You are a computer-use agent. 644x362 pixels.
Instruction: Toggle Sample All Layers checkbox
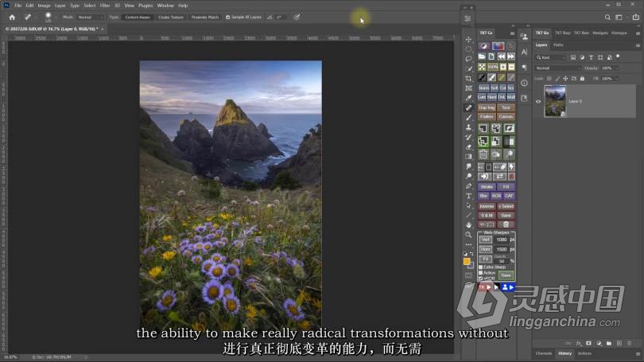click(228, 18)
